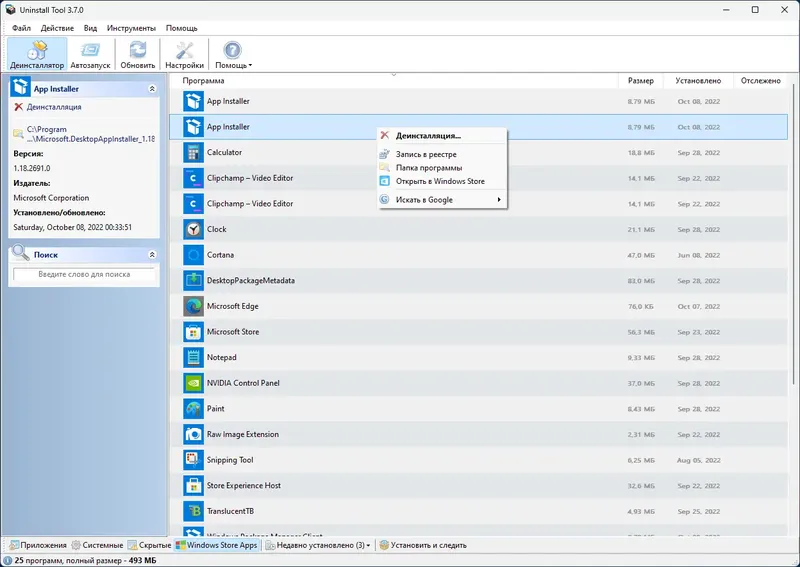The image size is (800, 567).
Task: Select the Clock app icon
Action: [193, 229]
